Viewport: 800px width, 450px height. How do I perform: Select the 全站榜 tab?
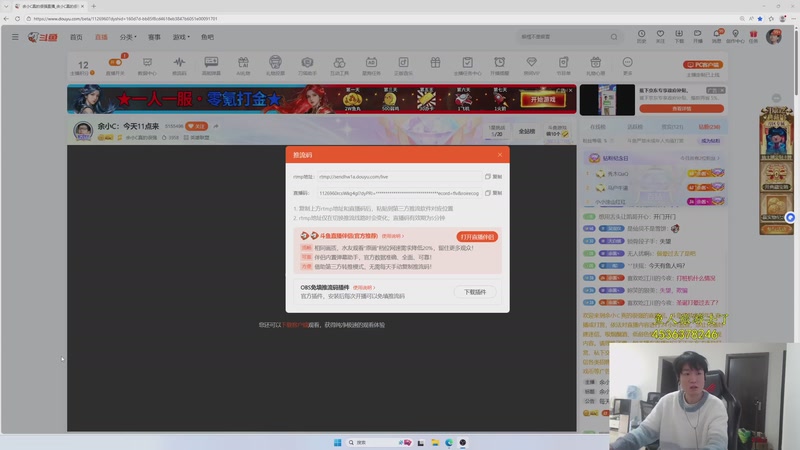coord(527,131)
